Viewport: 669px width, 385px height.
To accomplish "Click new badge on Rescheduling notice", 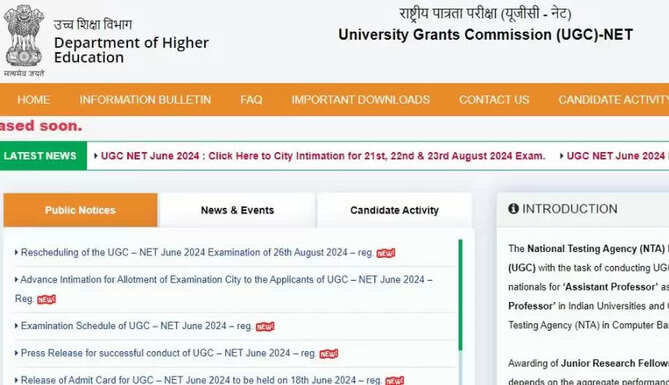I will [x=386, y=253].
